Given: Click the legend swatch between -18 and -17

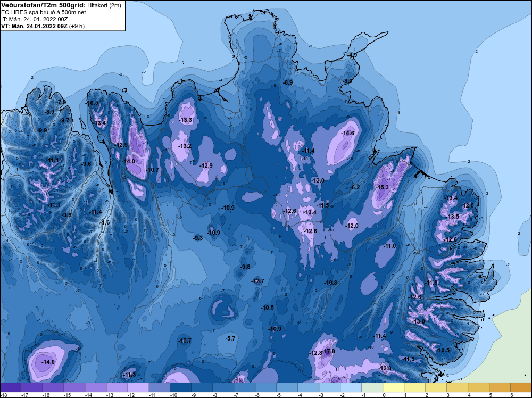Looking at the screenshot, I should click(x=11, y=387).
